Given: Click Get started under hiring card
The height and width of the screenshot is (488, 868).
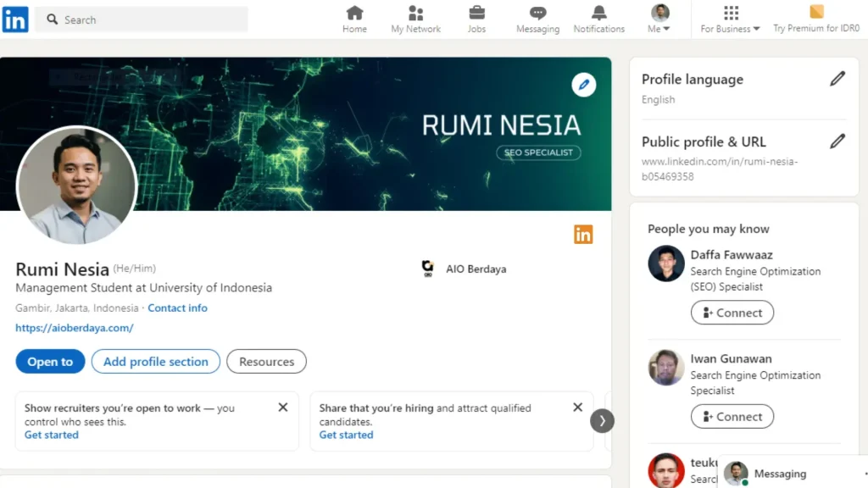Looking at the screenshot, I should (346, 435).
